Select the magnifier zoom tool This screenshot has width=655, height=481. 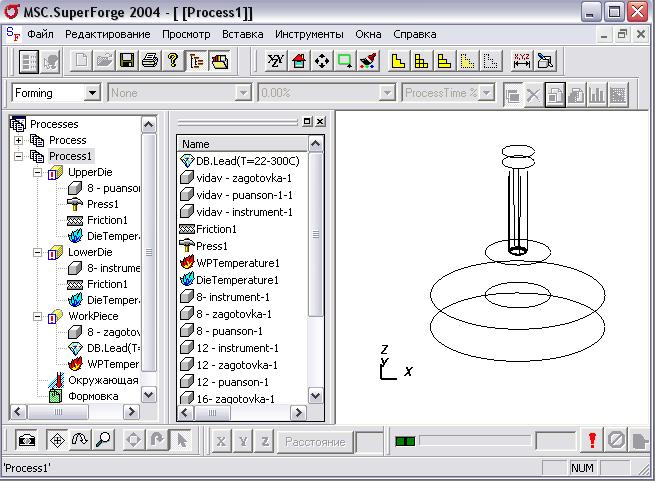[x=103, y=440]
